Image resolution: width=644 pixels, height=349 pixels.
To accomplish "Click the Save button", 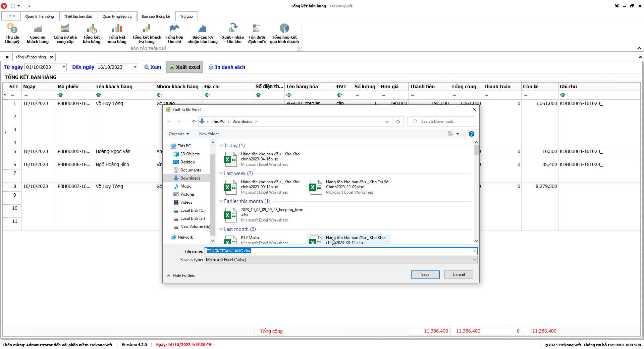I will click(425, 275).
